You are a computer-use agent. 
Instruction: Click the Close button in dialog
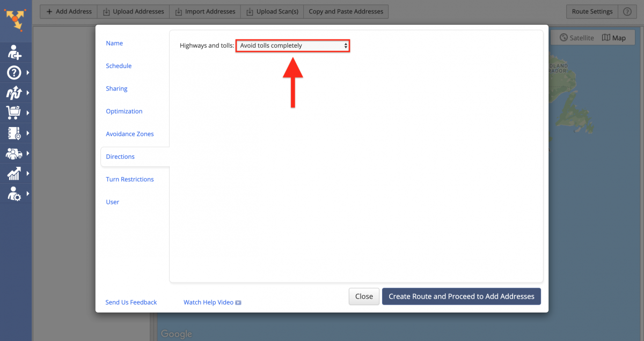coord(364,296)
